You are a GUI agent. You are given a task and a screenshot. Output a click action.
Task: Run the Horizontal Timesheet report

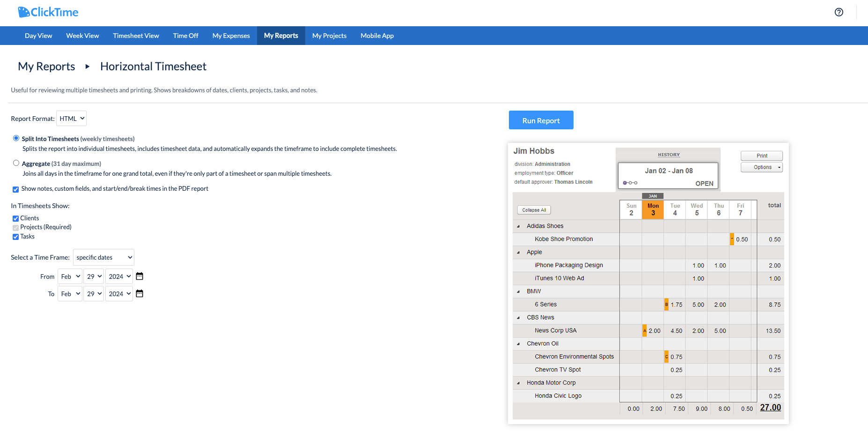click(x=541, y=120)
